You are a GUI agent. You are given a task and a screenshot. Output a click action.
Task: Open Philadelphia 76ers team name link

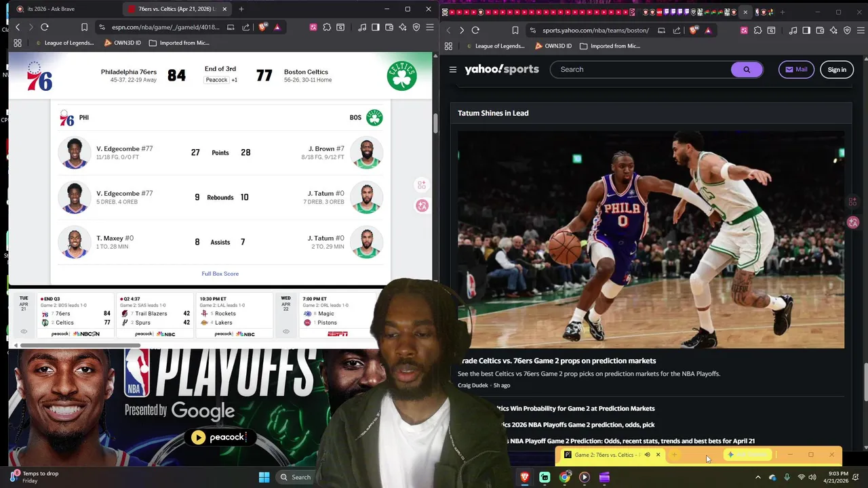[x=128, y=72]
